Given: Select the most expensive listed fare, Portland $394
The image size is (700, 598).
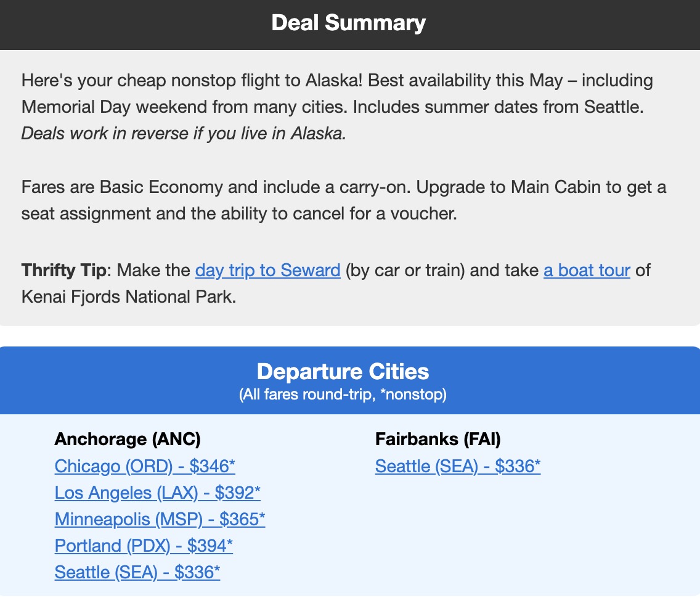Looking at the screenshot, I should pyautogui.click(x=143, y=546).
